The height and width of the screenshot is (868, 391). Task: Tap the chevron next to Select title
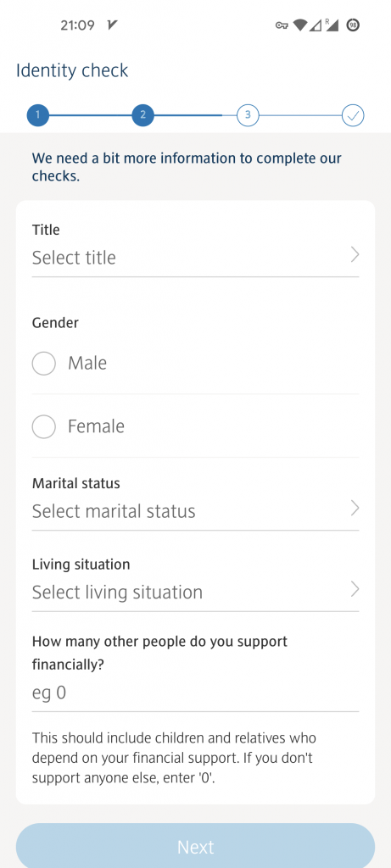(355, 254)
